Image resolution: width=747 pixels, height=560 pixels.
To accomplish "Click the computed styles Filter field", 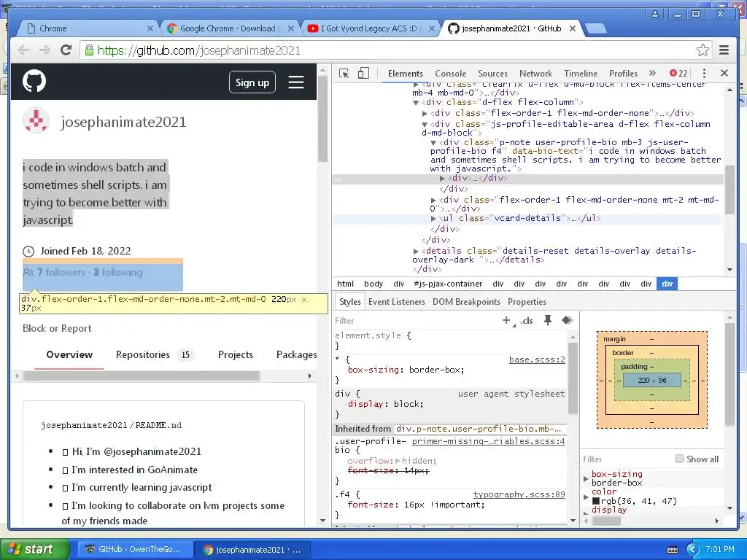I will [x=627, y=459].
